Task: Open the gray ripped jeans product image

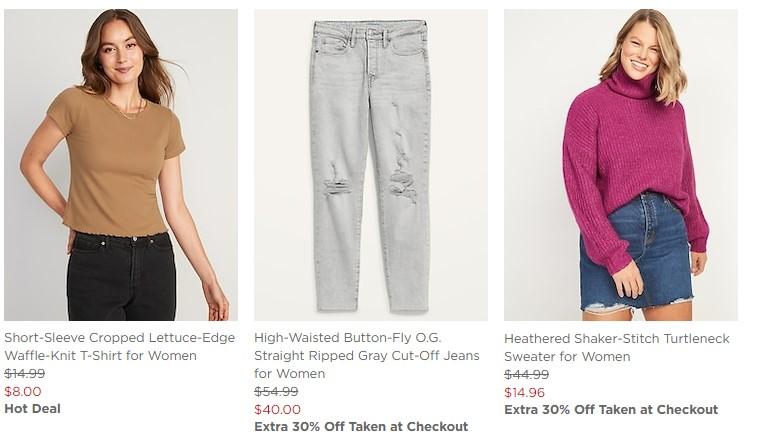Action: pos(370,165)
